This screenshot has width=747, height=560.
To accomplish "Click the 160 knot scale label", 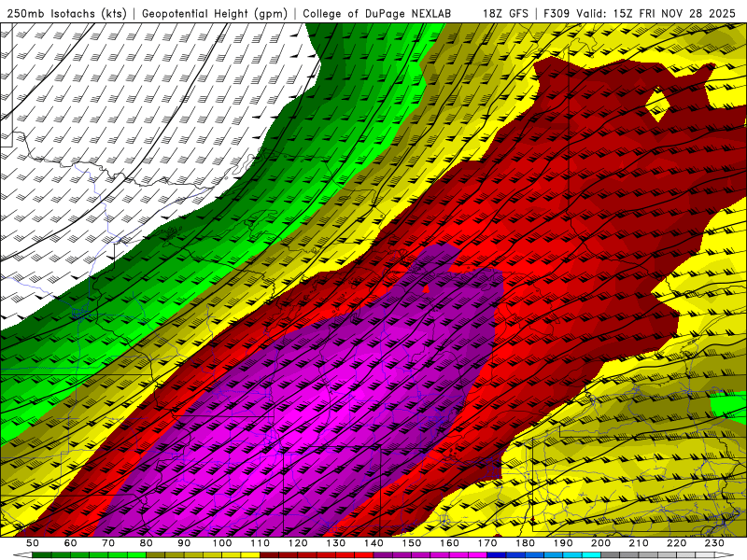I will tap(449, 543).
